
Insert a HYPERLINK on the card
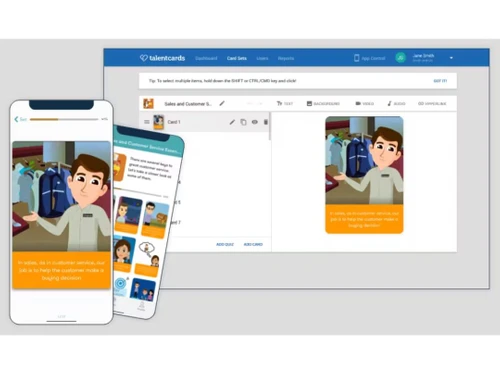(432, 104)
